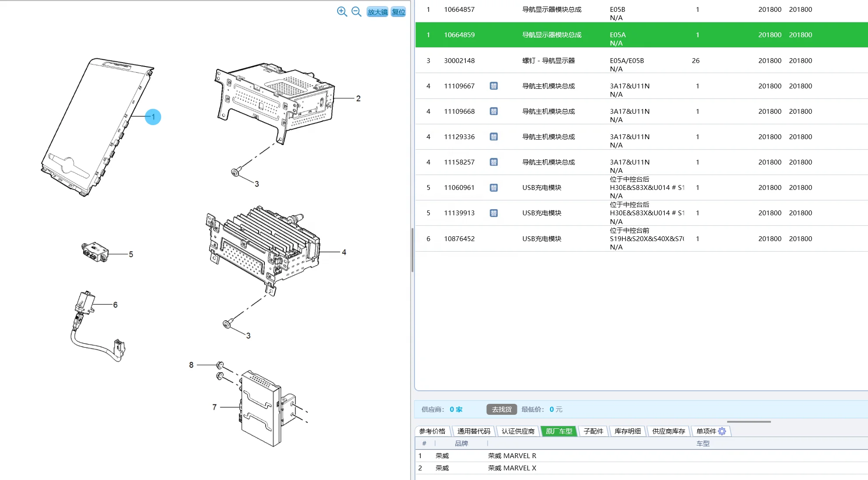
Task: Open replacement icon for part 11139913
Action: tap(493, 213)
